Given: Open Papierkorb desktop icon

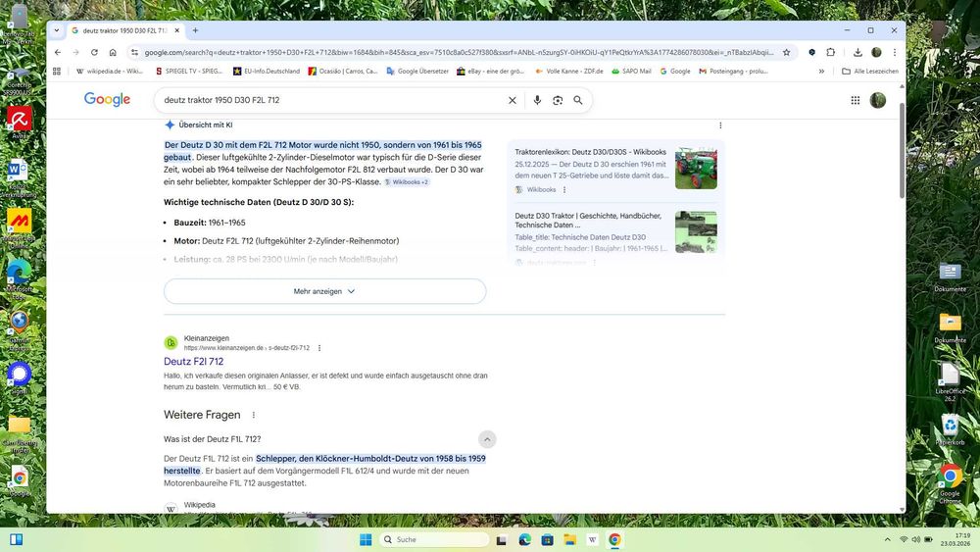Looking at the screenshot, I should tap(950, 430).
